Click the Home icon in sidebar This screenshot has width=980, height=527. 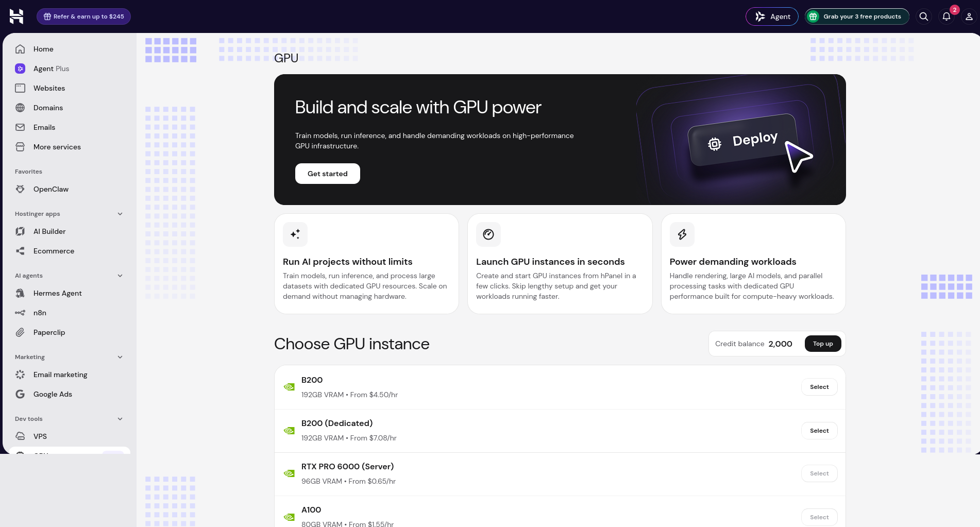pyautogui.click(x=20, y=49)
